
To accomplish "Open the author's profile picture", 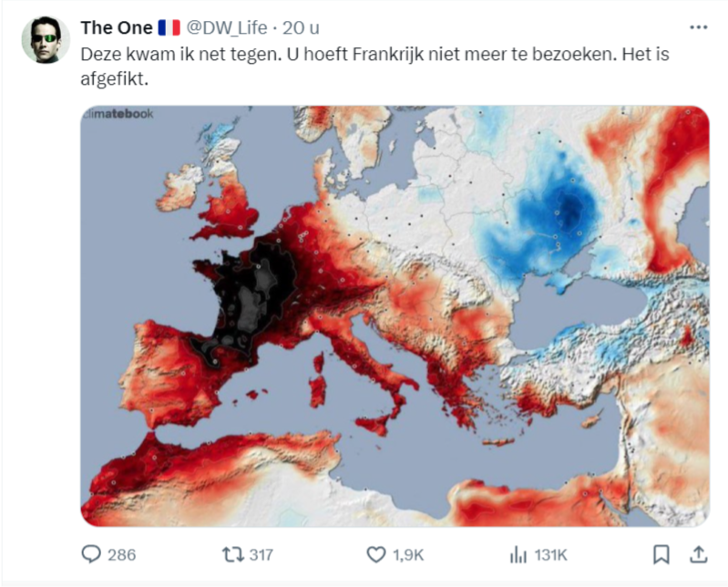I will [x=46, y=40].
